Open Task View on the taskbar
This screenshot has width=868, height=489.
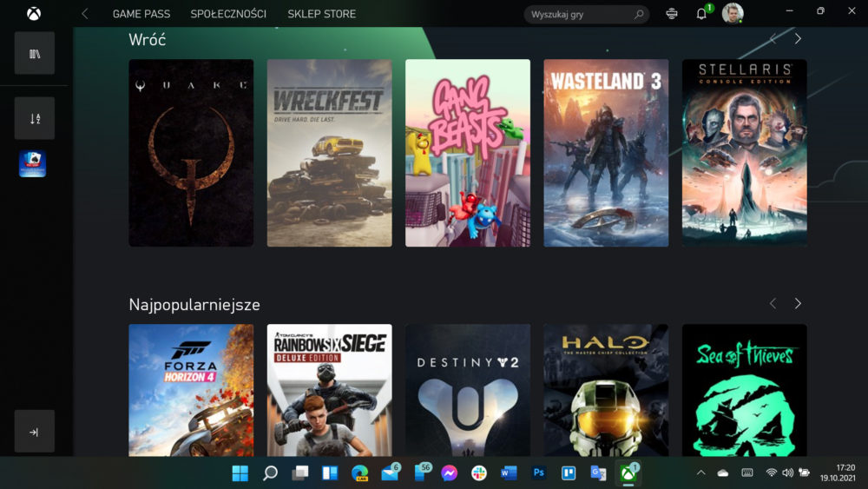coord(300,473)
